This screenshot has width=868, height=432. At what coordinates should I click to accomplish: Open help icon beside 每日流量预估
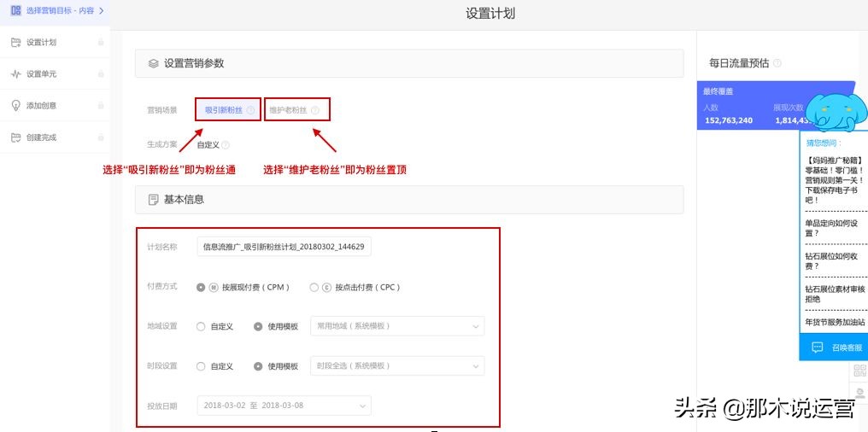coord(777,63)
